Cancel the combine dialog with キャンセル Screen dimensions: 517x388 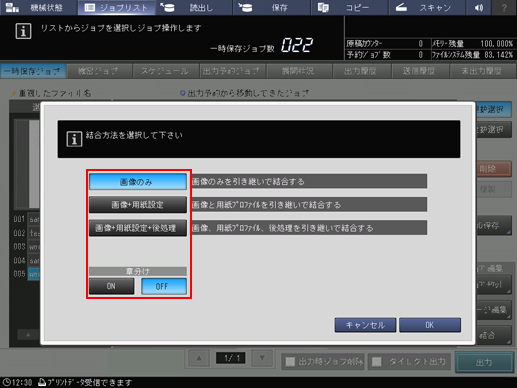coord(365,325)
